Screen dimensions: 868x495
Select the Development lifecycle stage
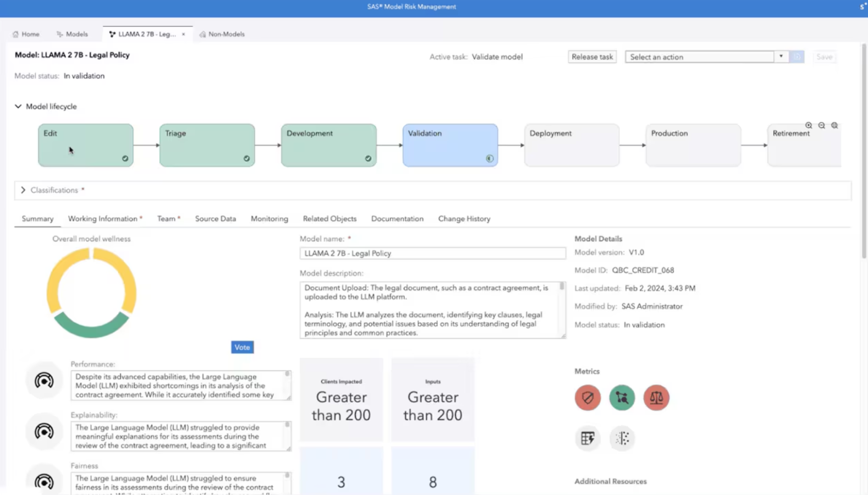coord(329,145)
